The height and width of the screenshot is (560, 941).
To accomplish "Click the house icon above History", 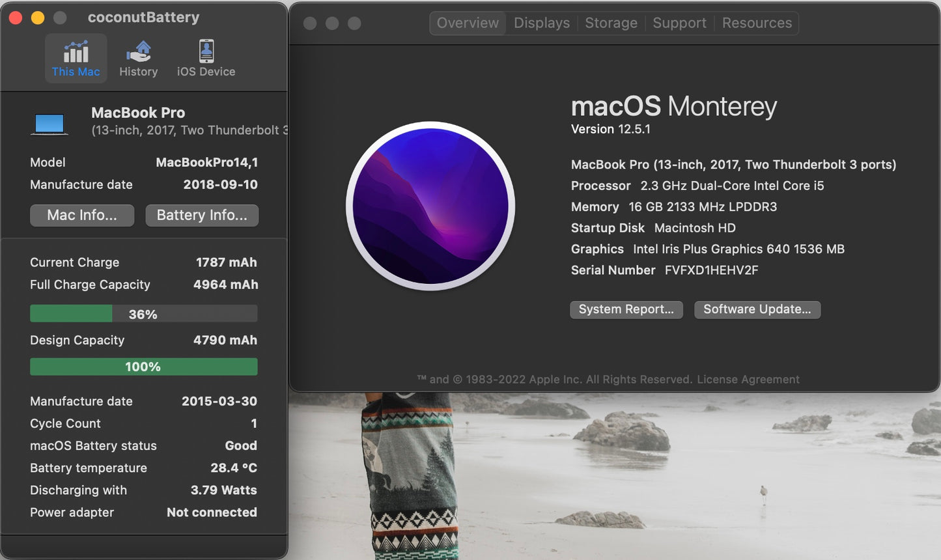I will pyautogui.click(x=138, y=50).
